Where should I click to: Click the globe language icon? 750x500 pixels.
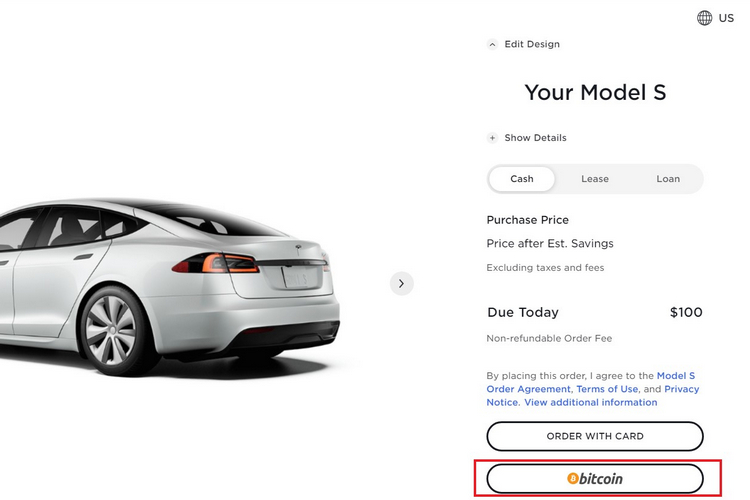coord(704,18)
